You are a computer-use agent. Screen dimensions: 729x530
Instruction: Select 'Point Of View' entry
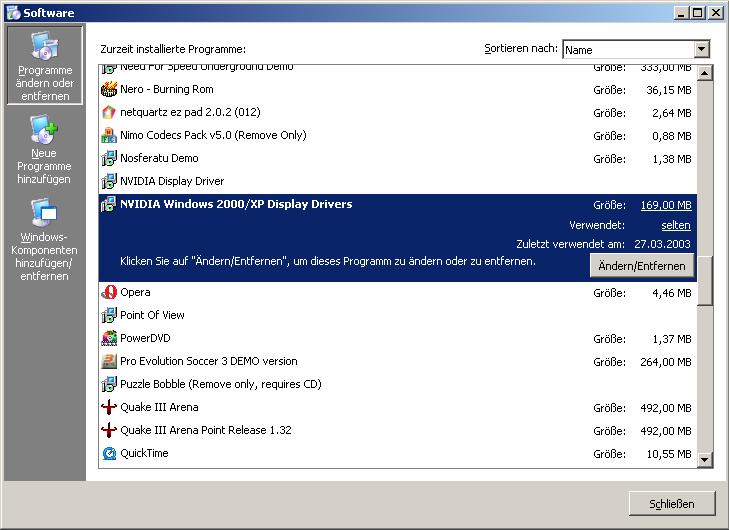click(x=398, y=315)
